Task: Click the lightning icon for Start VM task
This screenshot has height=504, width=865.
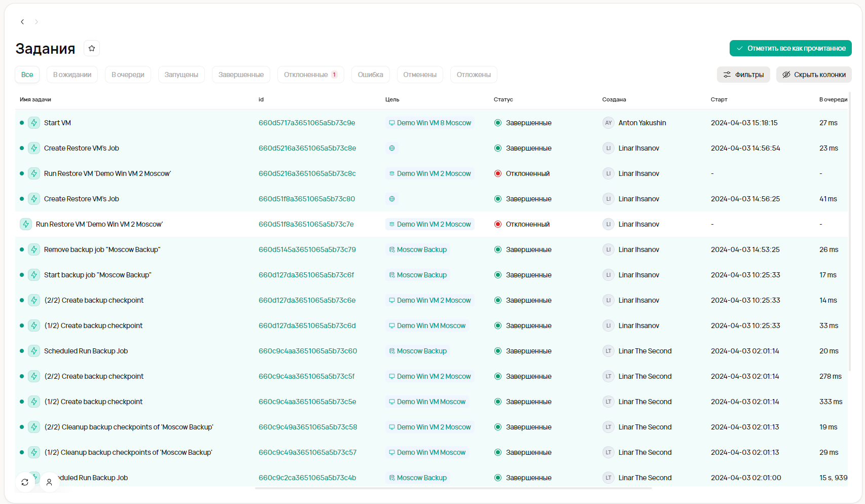Action: point(34,123)
